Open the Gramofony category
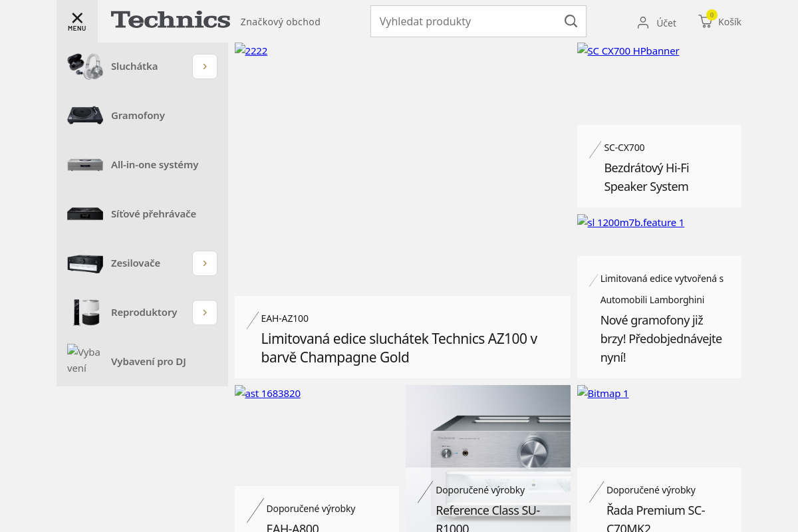 point(138,116)
